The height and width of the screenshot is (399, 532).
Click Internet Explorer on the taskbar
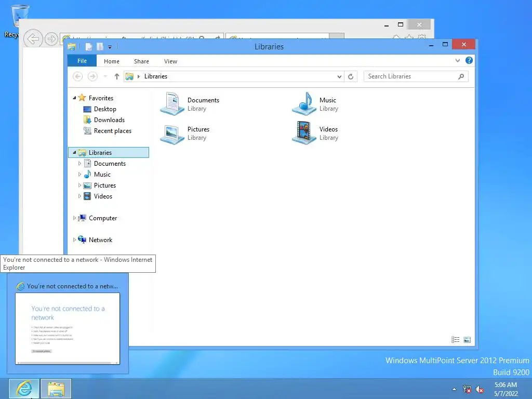tap(24, 389)
